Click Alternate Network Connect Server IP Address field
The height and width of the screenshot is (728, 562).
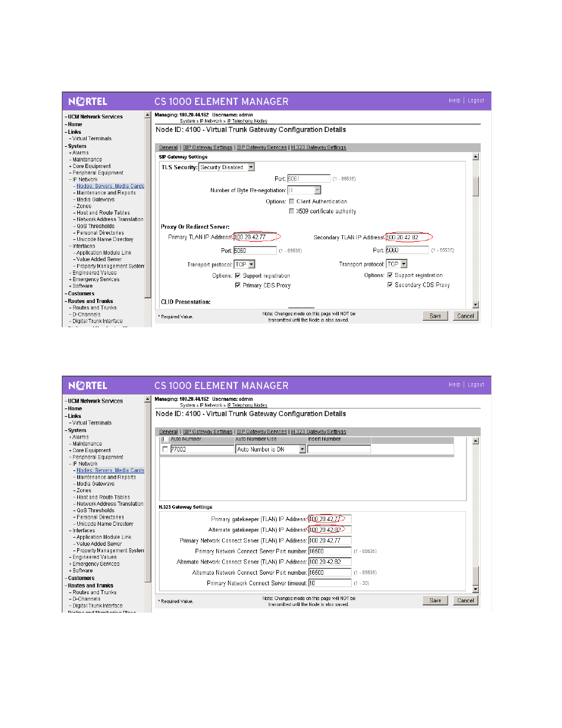(330, 562)
